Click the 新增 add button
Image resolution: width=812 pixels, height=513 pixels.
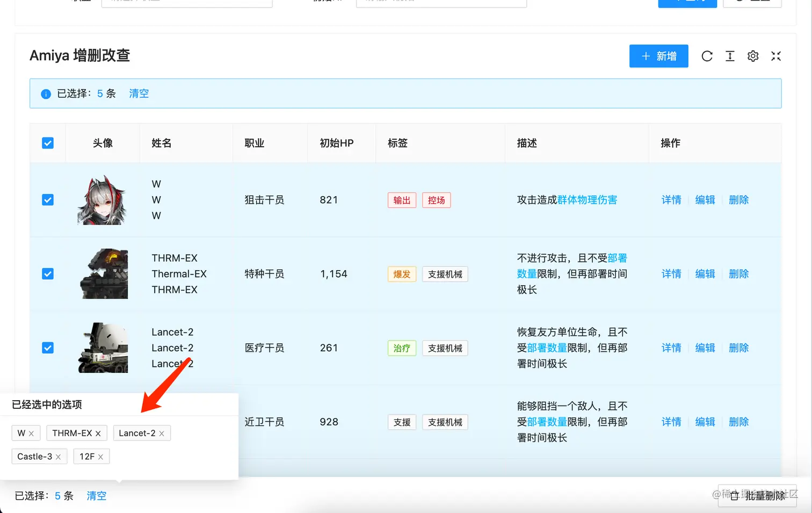(x=659, y=56)
